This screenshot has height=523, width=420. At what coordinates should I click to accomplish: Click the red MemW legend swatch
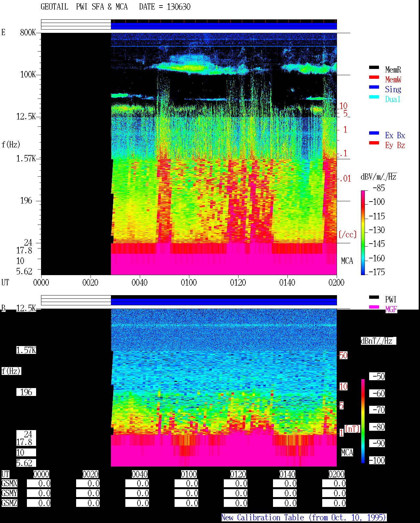[374, 77]
